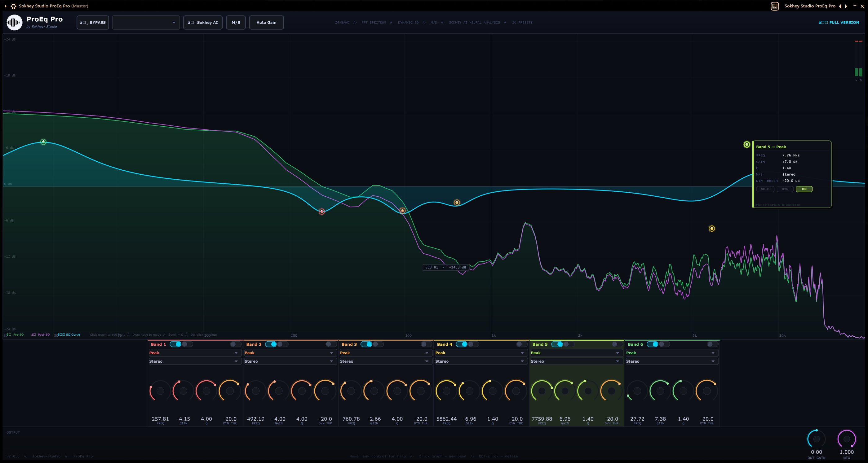868x463 pixels.
Task: Click the Band 5 node on the EQ graph
Action: point(747,144)
